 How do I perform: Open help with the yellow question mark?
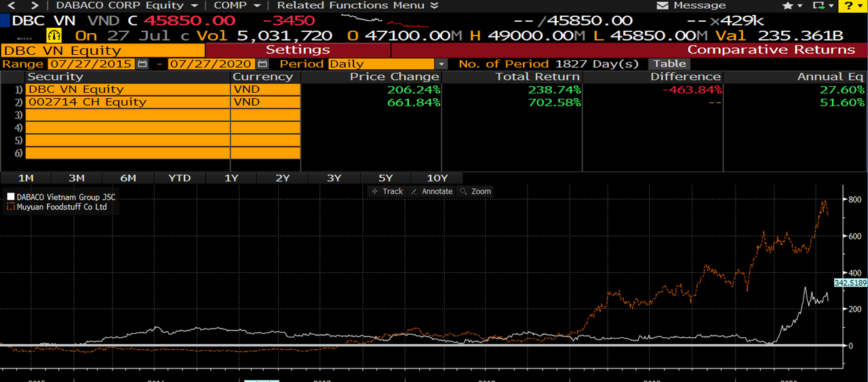[852, 5]
